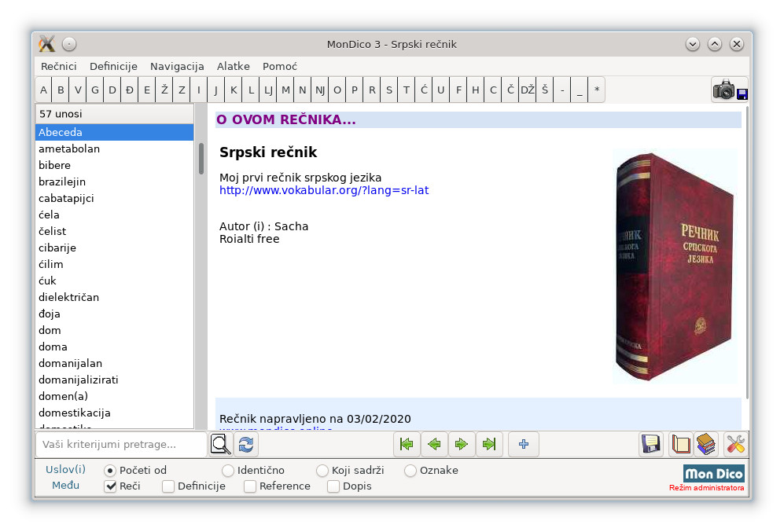
Task: Enable the Reference checkbox
Action: pyautogui.click(x=250, y=486)
